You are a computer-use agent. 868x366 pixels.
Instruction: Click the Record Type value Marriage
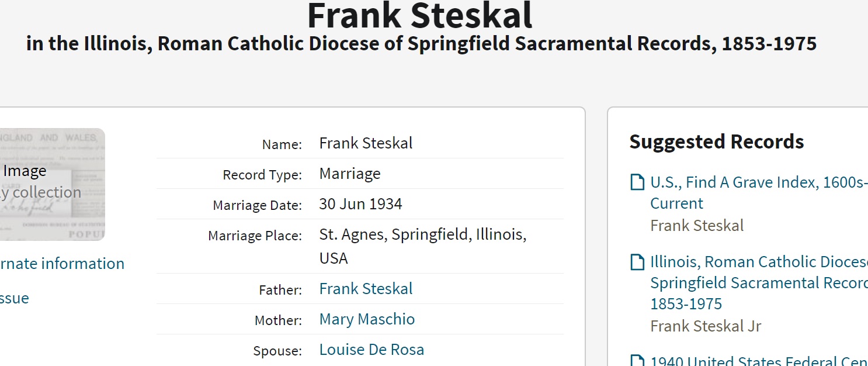(x=349, y=174)
